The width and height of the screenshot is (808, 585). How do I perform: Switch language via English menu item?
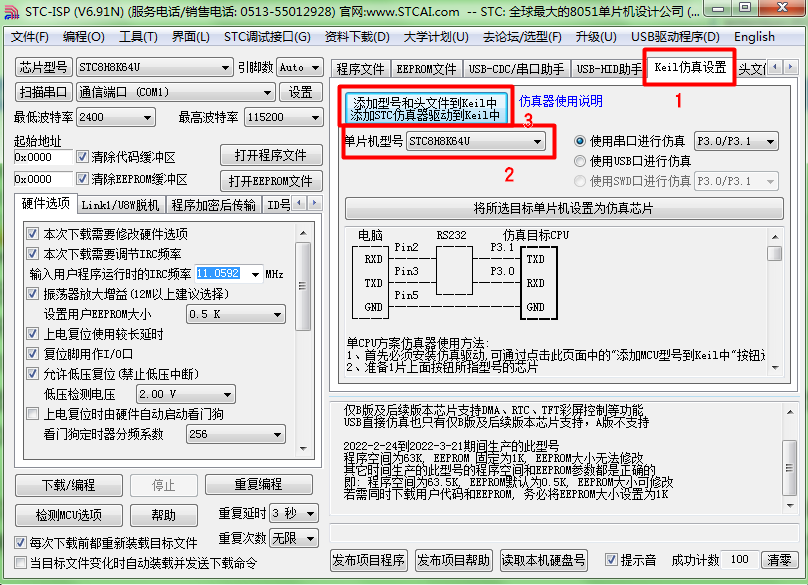pos(754,37)
